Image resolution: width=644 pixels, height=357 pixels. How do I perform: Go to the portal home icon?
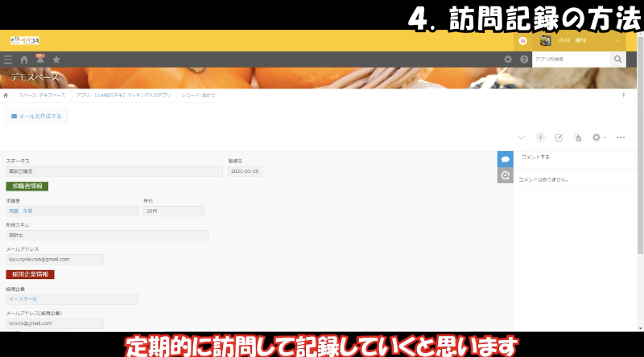click(24, 59)
